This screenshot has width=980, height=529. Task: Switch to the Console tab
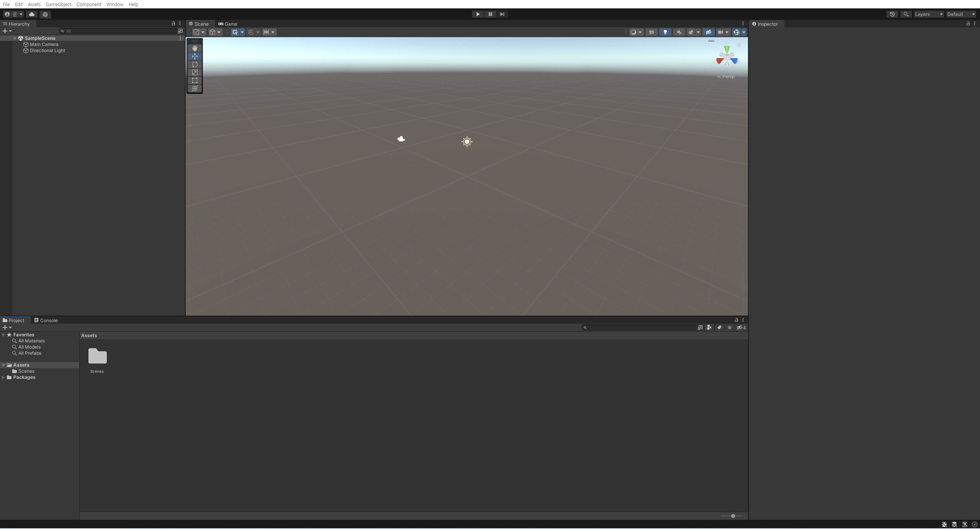click(x=46, y=320)
